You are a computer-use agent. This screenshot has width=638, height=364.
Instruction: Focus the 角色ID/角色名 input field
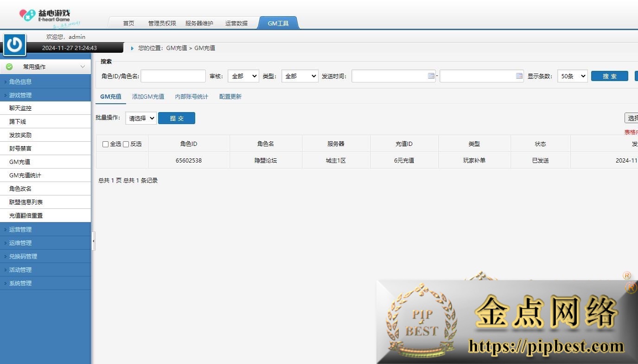coord(173,76)
